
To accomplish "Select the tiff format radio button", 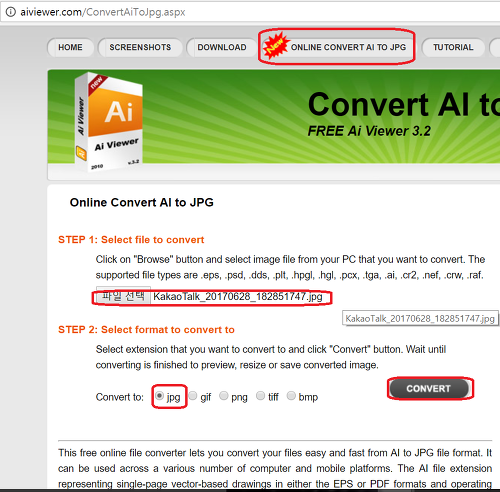I will pyautogui.click(x=260, y=396).
